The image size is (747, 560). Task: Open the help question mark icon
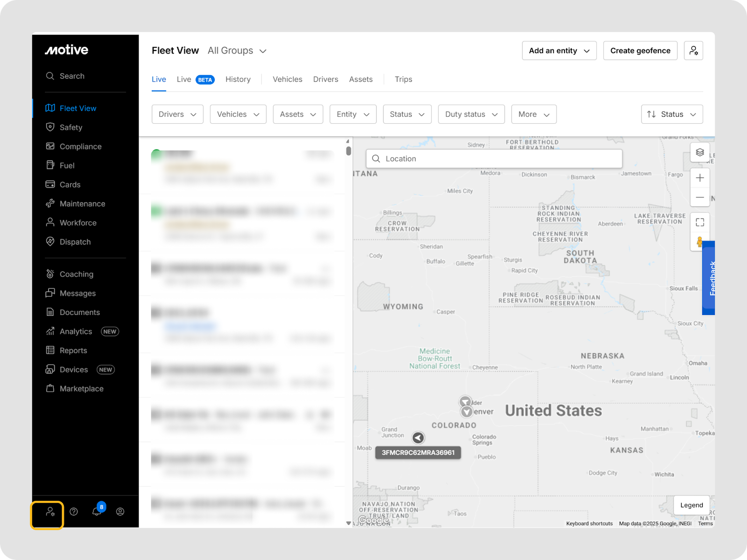tap(74, 512)
